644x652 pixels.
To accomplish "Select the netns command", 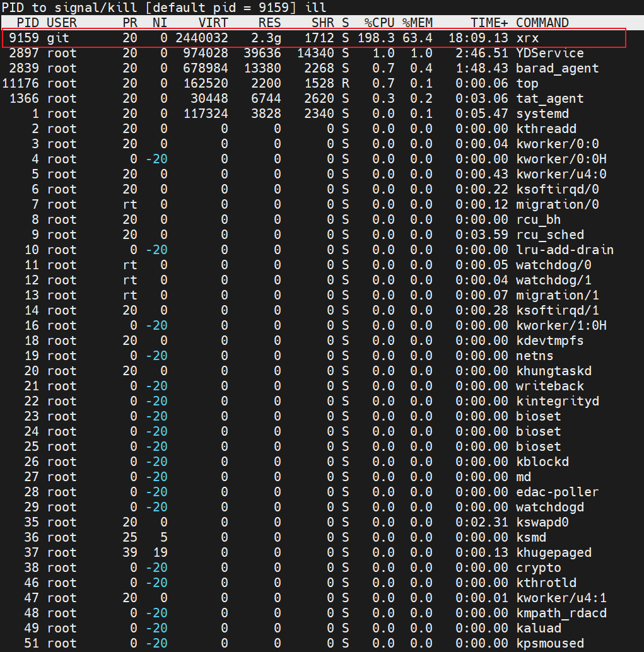I will pos(535,356).
